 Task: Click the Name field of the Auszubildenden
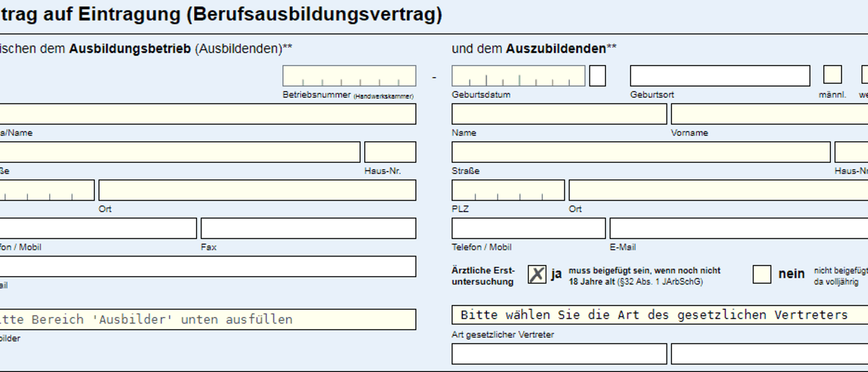pyautogui.click(x=559, y=114)
